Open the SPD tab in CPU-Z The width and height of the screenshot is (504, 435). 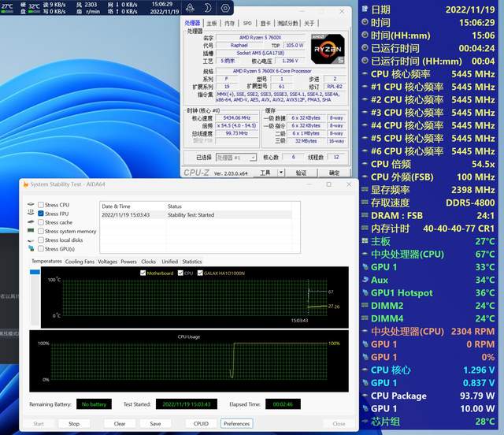point(247,23)
